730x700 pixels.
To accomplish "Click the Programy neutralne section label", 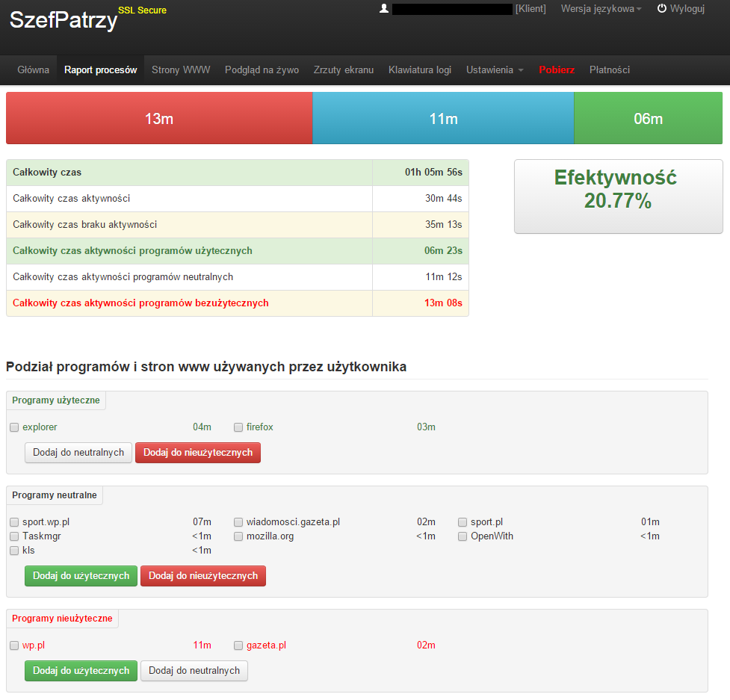I will [55, 495].
